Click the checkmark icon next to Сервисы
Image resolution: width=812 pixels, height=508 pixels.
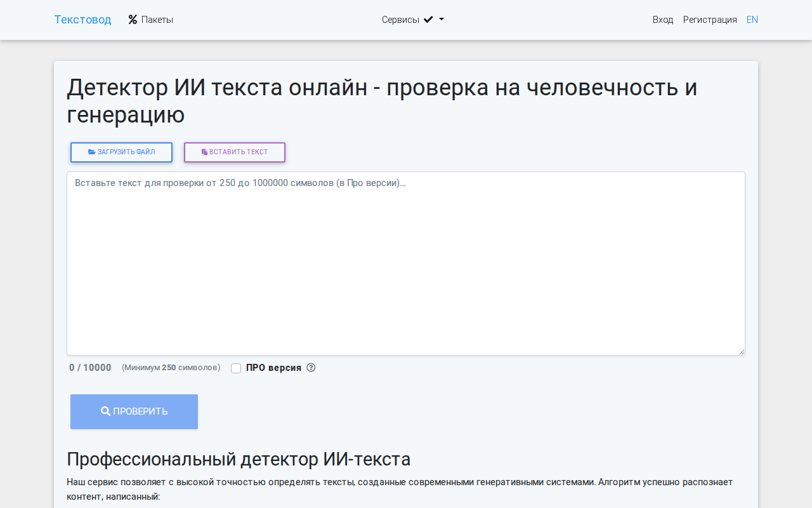(428, 20)
